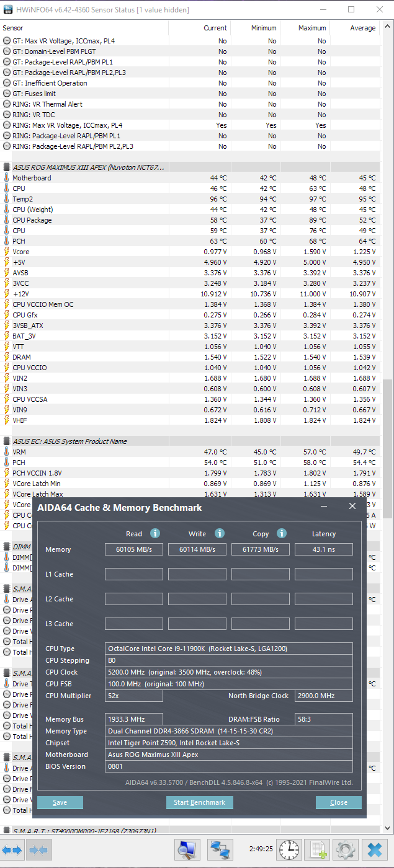394x868 pixels.
Task: Click the empty L1 Cache Read field
Action: (x=134, y=574)
